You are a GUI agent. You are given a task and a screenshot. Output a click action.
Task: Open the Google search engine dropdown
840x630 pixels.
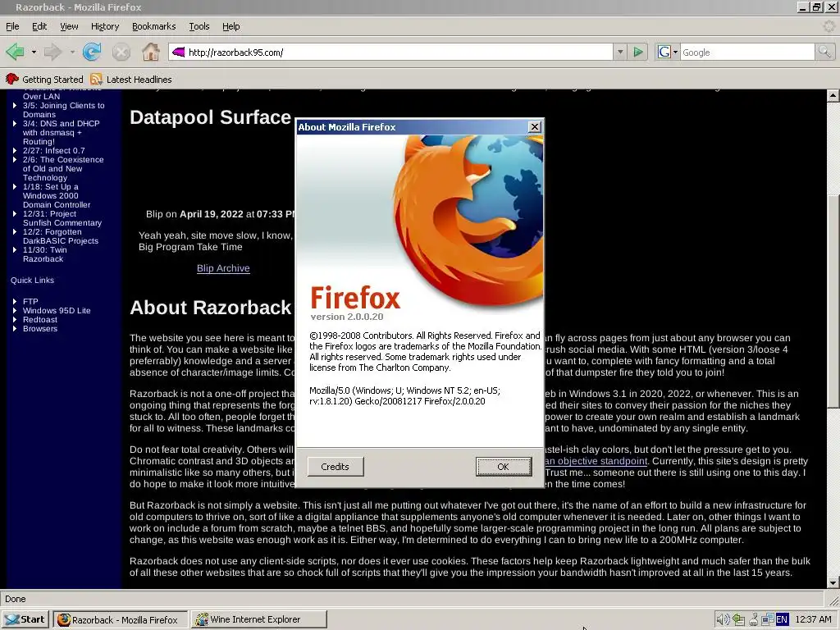(675, 52)
